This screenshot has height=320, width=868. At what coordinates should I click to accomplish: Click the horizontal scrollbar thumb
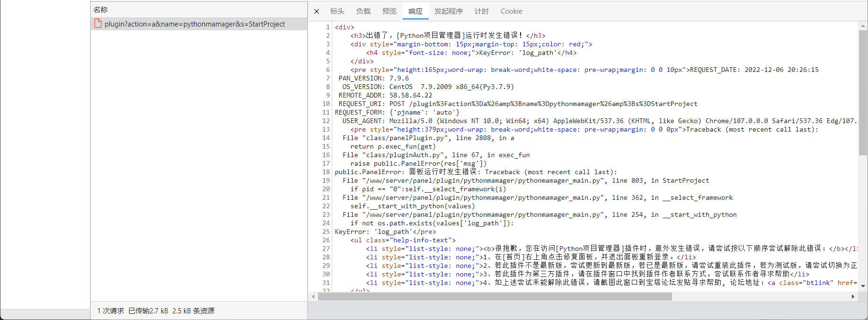click(495, 297)
